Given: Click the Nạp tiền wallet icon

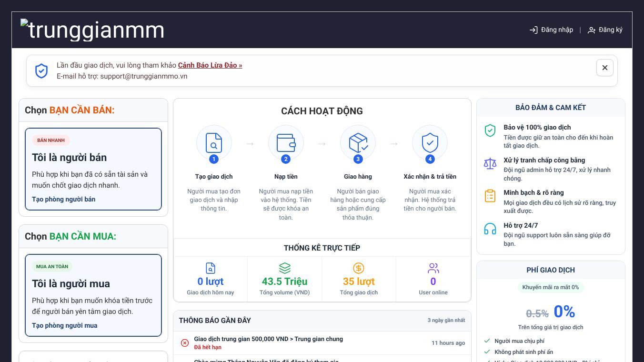Looking at the screenshot, I should coord(286,143).
